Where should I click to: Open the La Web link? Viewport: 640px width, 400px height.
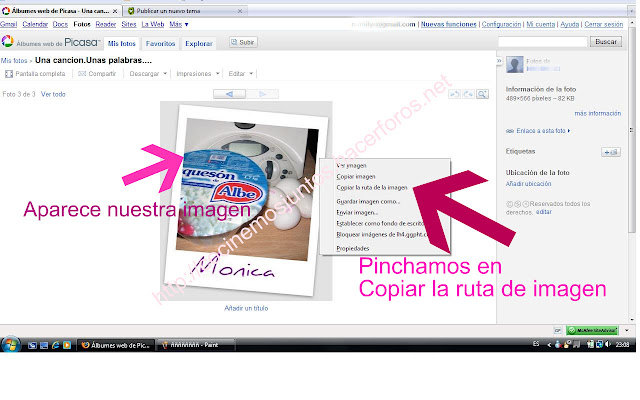tap(153, 24)
